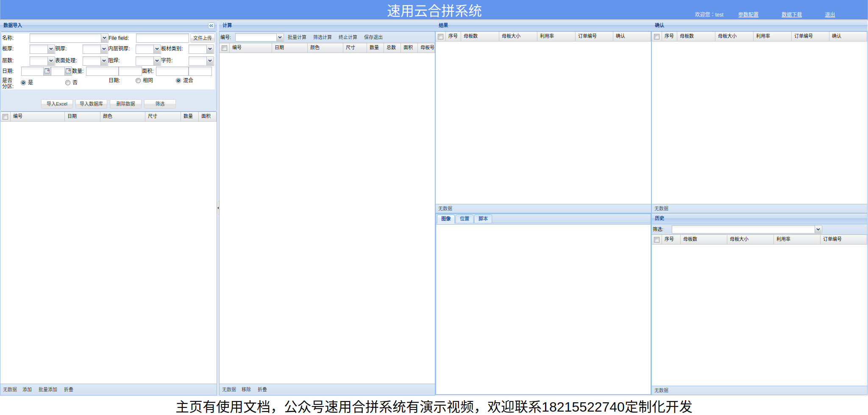
Task: Open the 筛选 dropdown in 历史 panel
Action: pos(818,230)
